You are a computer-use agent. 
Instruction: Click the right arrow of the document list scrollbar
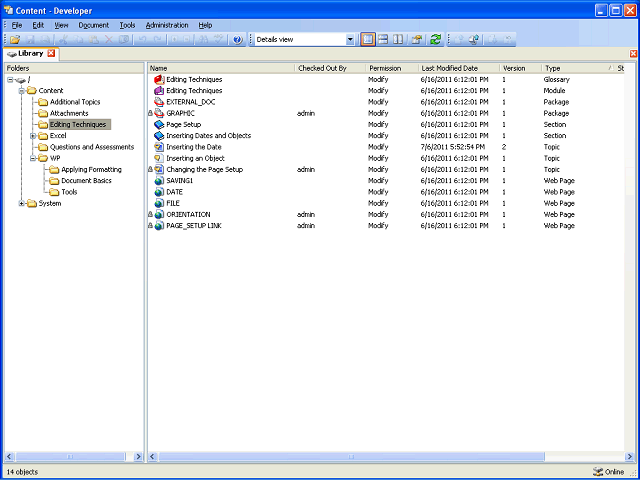click(x=629, y=456)
